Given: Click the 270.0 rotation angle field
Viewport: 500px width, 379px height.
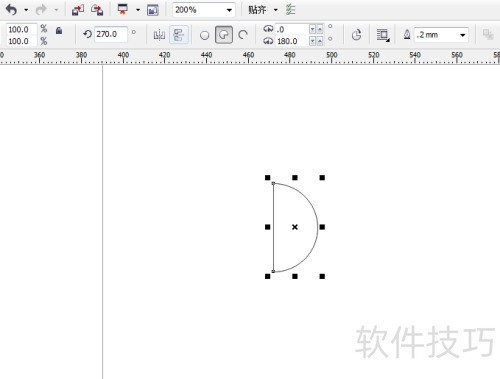Looking at the screenshot, I should coord(111,34).
